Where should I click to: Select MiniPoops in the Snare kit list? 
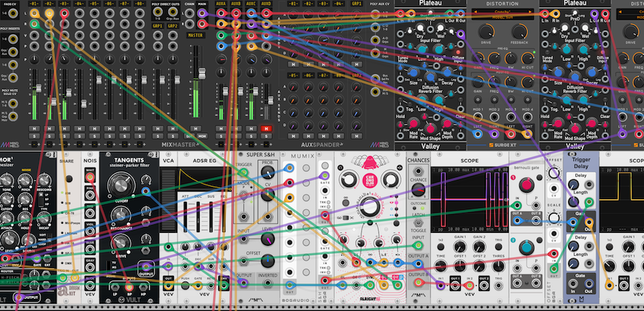[71, 222]
